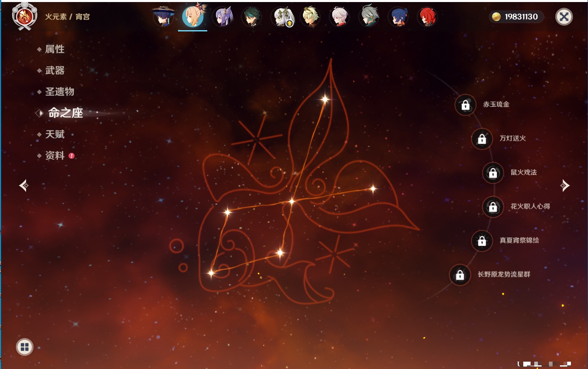Open the locked constellation icon for 赤玉琉金

point(465,105)
